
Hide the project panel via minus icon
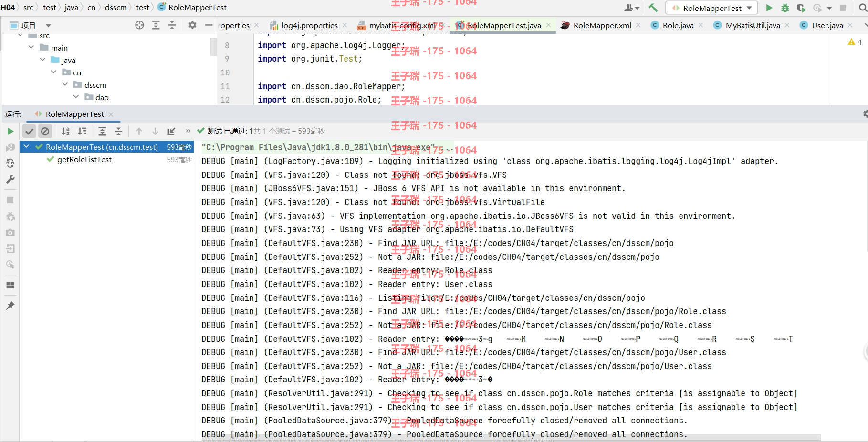[x=209, y=25]
